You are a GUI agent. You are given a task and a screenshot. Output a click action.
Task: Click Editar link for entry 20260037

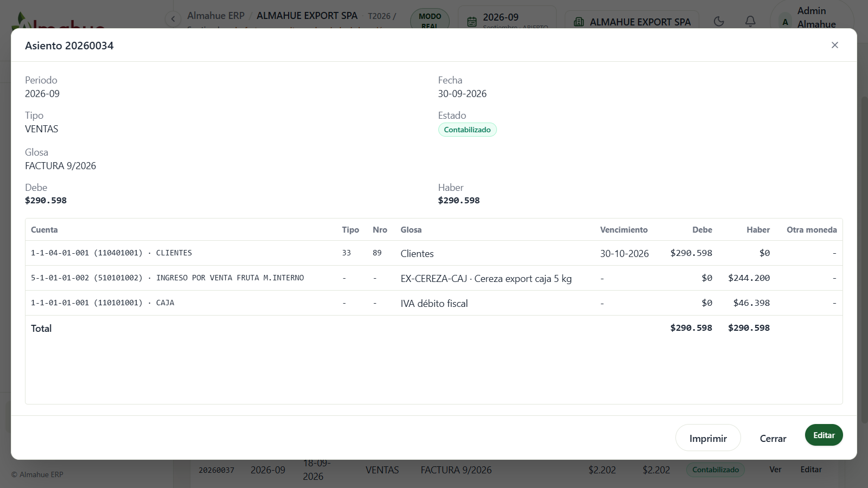[811, 470]
